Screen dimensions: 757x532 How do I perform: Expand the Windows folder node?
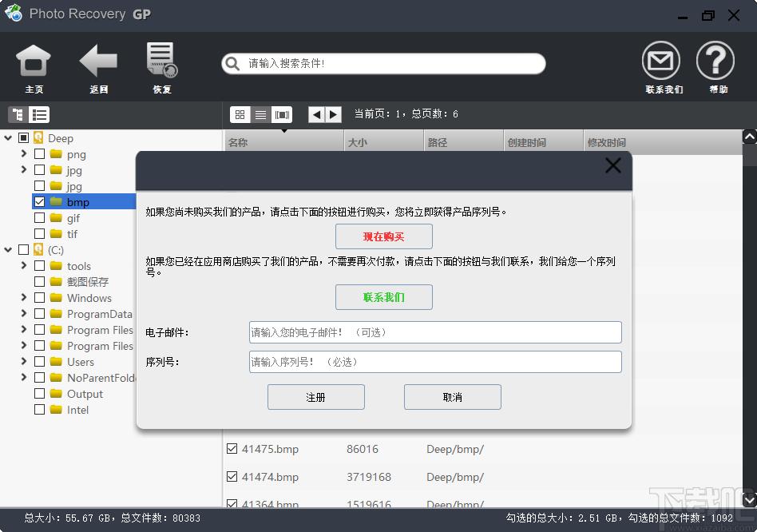24,297
